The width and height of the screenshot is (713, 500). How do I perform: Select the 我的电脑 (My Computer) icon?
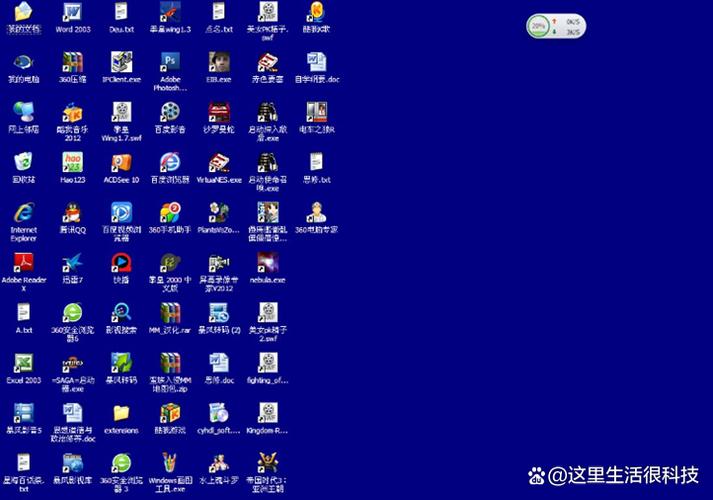pos(24,62)
